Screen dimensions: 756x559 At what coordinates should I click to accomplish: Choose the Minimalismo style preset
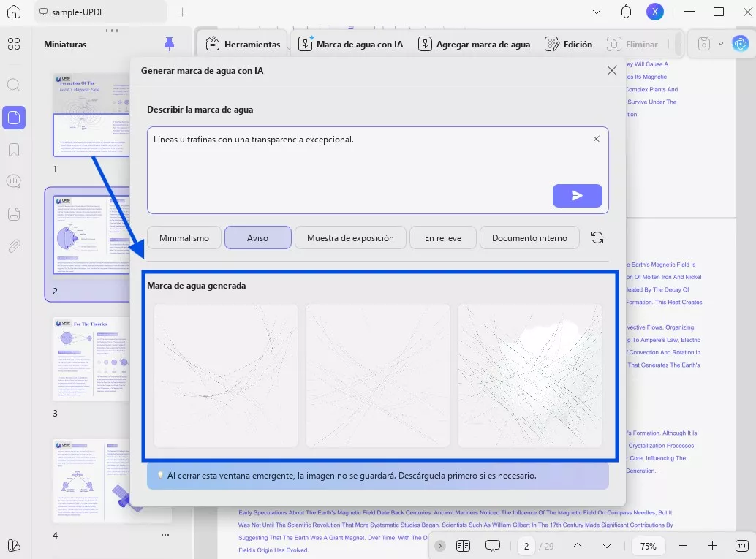coord(184,238)
